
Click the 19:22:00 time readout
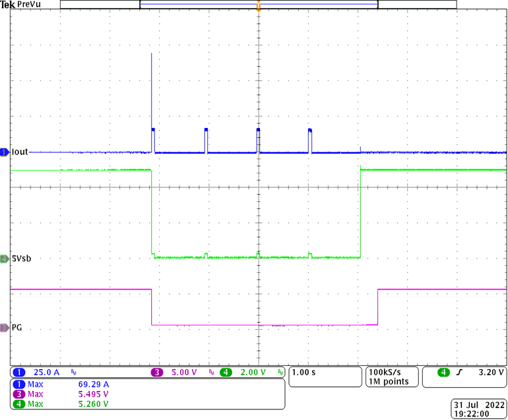pos(472,413)
